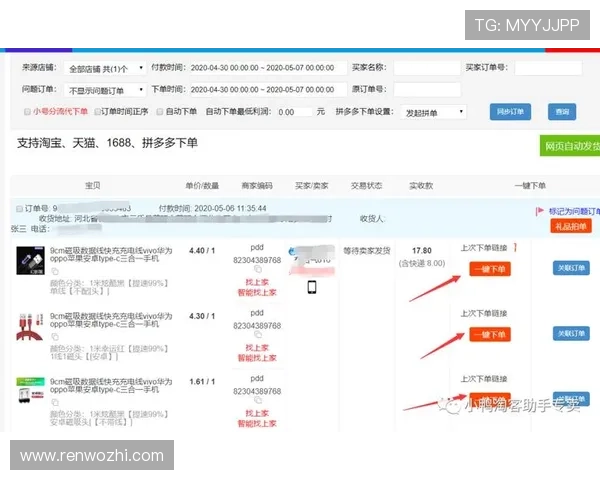Click the red flag icon for 标记为问题订单
The image size is (600, 480).
click(540, 211)
